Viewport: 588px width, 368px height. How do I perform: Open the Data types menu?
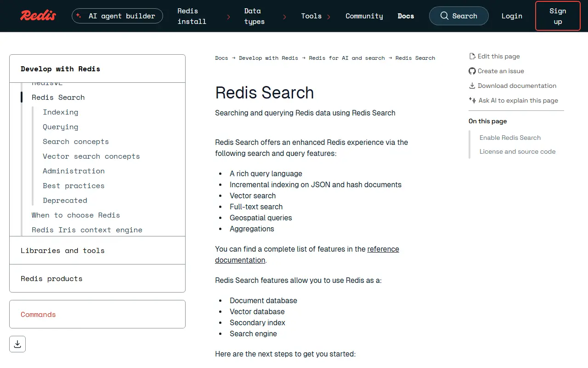[x=254, y=16]
